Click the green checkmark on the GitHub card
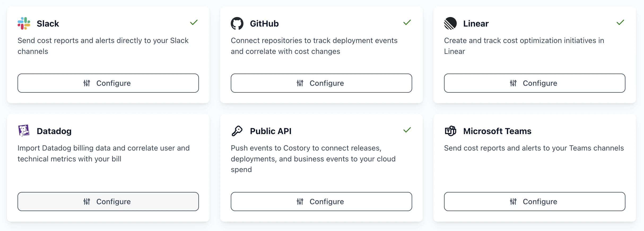The width and height of the screenshot is (644, 231). [x=407, y=23]
